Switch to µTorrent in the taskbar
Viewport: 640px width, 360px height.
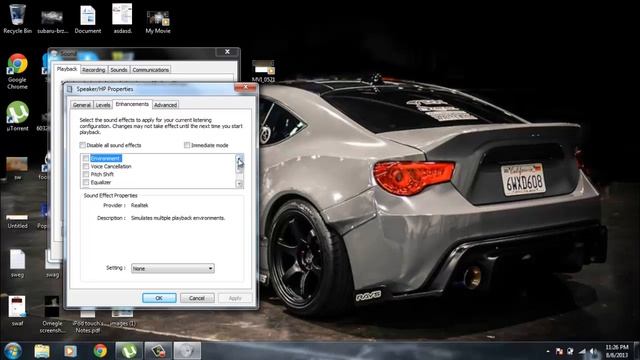129,351
